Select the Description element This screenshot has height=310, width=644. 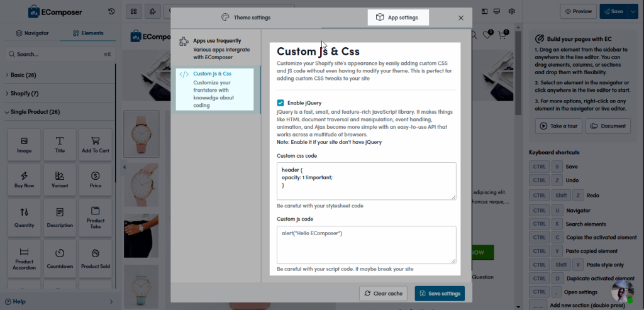tap(60, 218)
